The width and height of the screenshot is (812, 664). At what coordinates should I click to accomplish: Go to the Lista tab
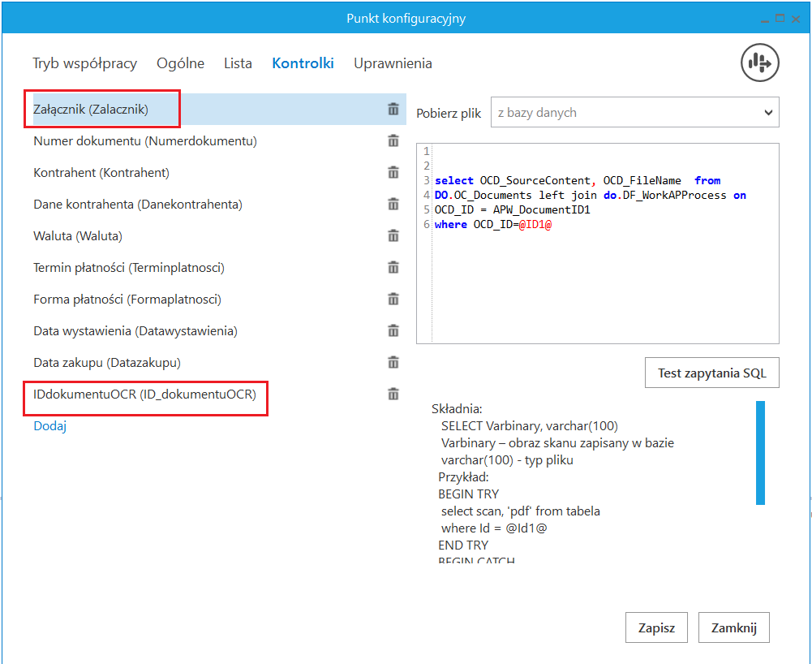[238, 63]
